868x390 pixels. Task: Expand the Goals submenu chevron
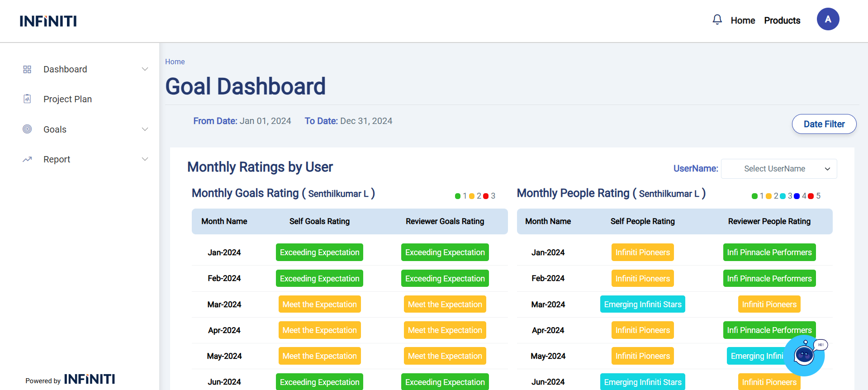145,129
